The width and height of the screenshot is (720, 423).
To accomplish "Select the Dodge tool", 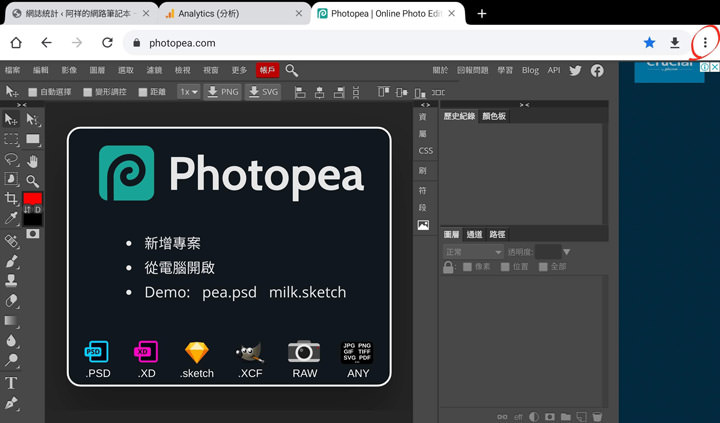I will coord(11,360).
